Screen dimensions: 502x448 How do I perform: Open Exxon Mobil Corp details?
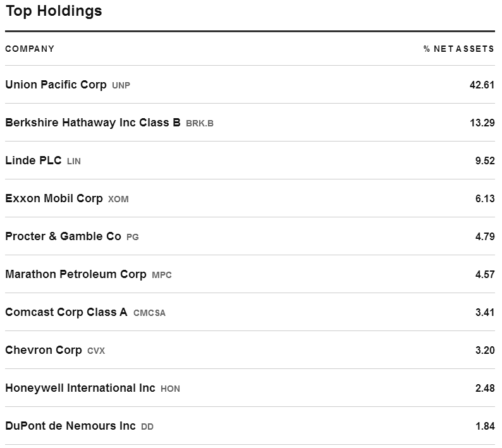tap(54, 198)
